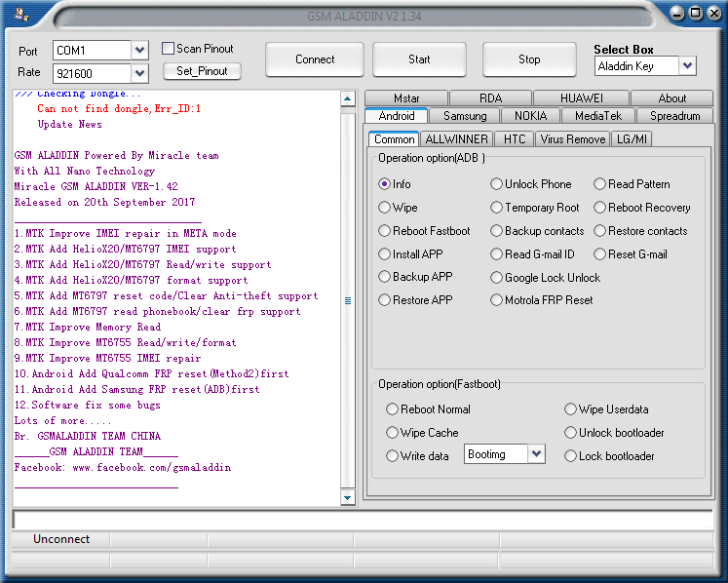The height and width of the screenshot is (583, 728).
Task: Click the Set_Pinout button
Action: tap(202, 71)
